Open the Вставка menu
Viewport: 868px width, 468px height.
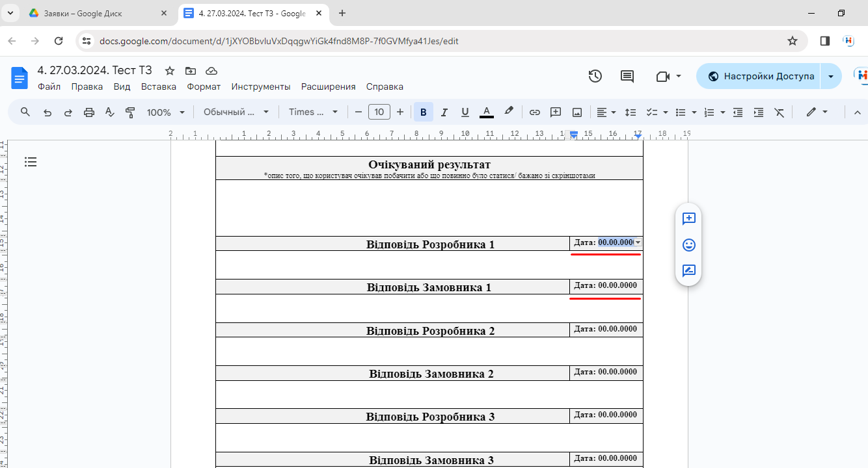tap(158, 86)
